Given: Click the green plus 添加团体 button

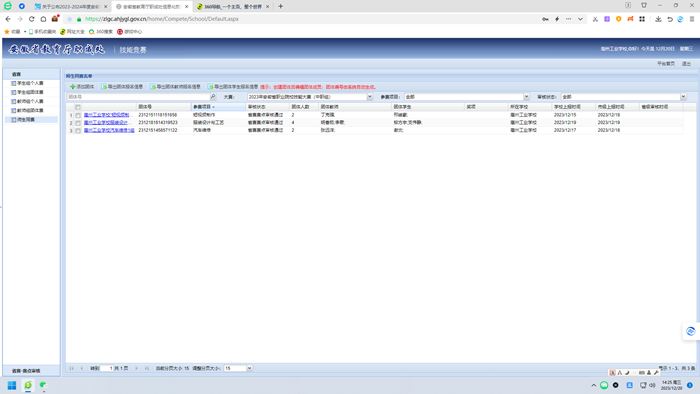Looking at the screenshot, I should coord(82,87).
